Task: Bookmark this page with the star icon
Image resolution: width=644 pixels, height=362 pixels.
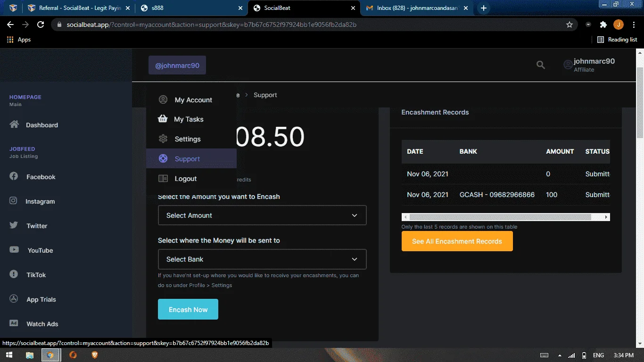Action: 570,25
